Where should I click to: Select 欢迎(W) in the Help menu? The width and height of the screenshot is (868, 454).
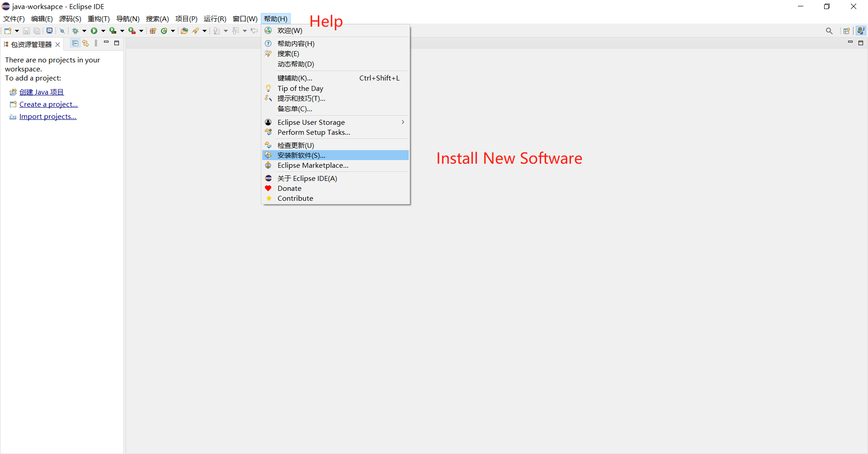pos(335,30)
